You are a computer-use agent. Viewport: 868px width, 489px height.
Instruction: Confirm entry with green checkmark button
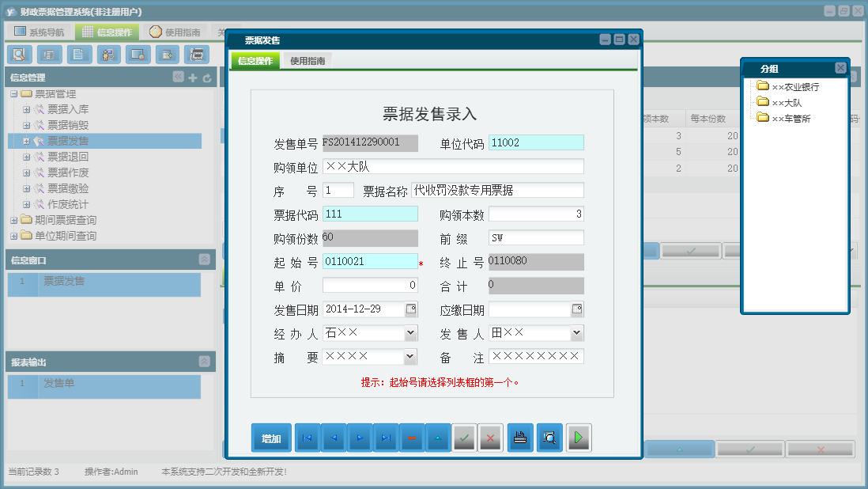coord(464,438)
